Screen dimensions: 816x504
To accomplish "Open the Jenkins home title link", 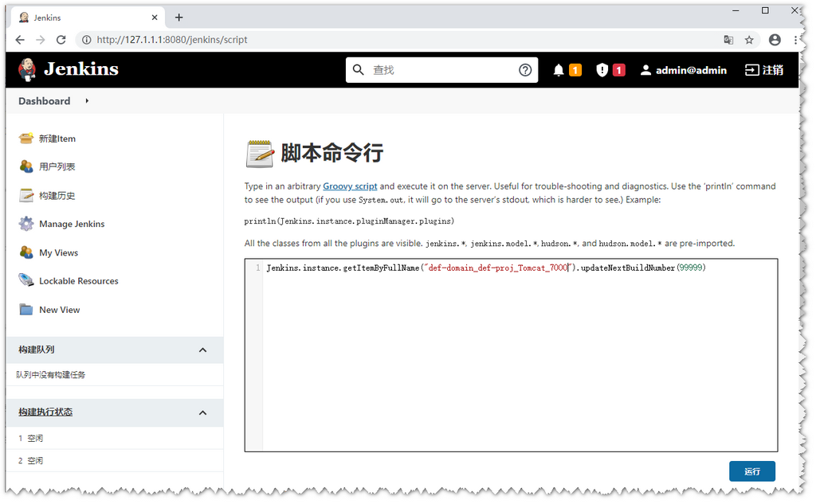I will [81, 69].
